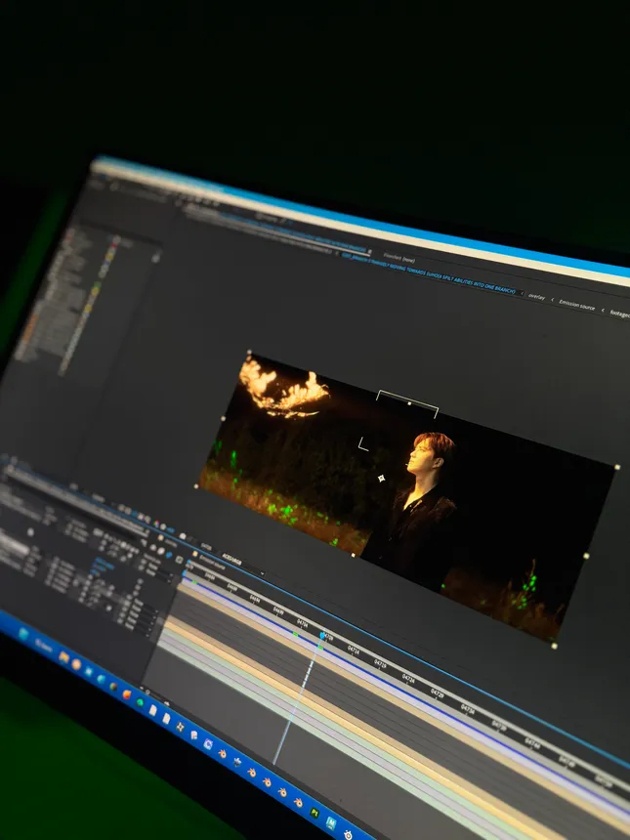Screen dimensions: 630x840
Task: Open the blue M app taskbar icon
Action: click(331, 822)
